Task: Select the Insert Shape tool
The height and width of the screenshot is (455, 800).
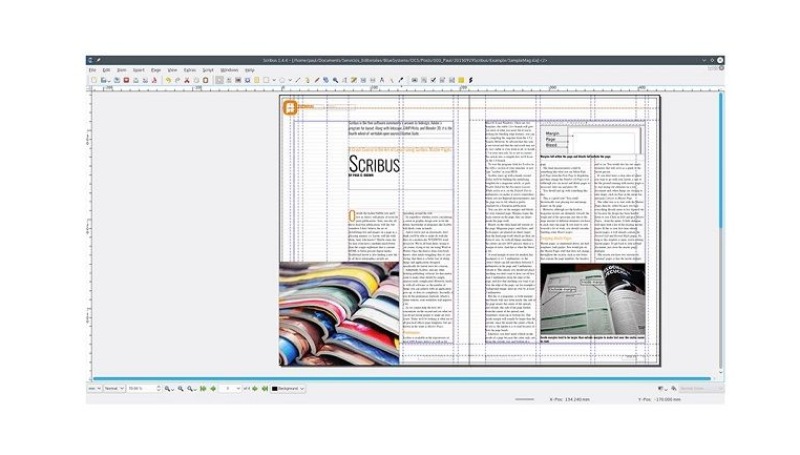Action: point(266,80)
